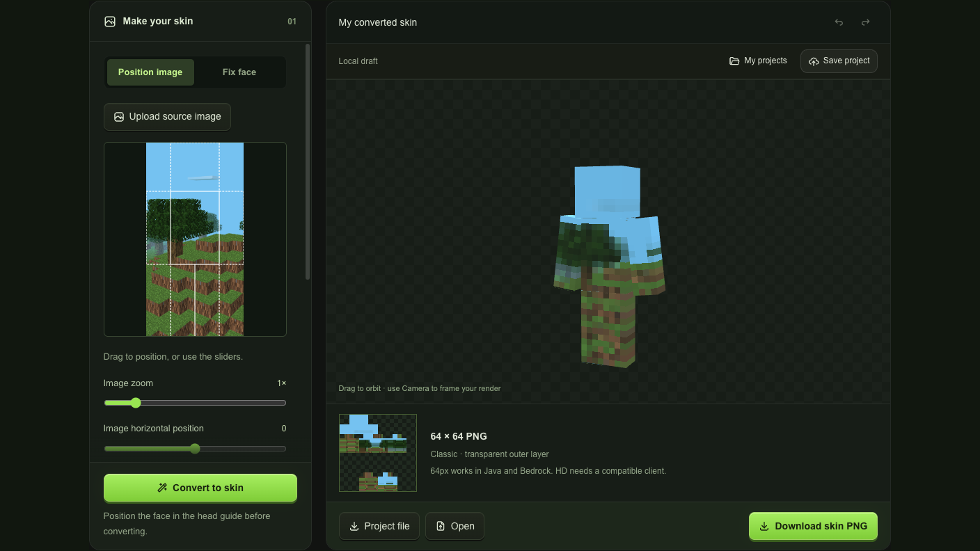Click the Local draft label
The image size is (980, 551).
coord(358,61)
